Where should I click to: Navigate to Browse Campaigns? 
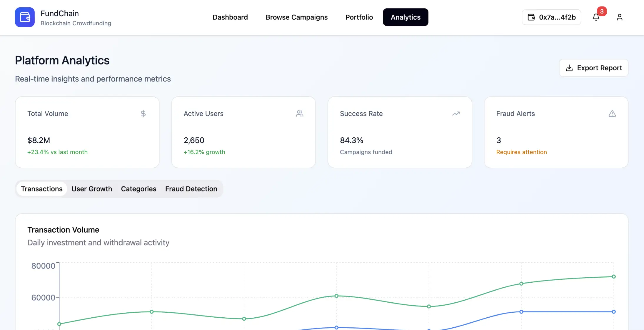(297, 17)
